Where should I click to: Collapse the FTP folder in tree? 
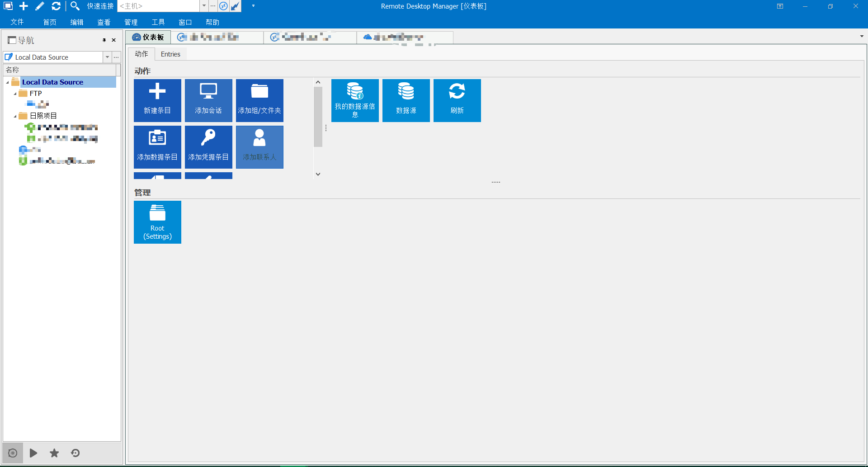click(15, 93)
